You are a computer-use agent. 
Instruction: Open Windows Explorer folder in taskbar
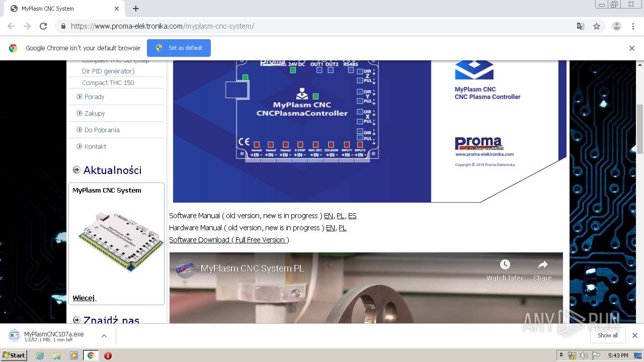pyautogui.click(x=57, y=355)
